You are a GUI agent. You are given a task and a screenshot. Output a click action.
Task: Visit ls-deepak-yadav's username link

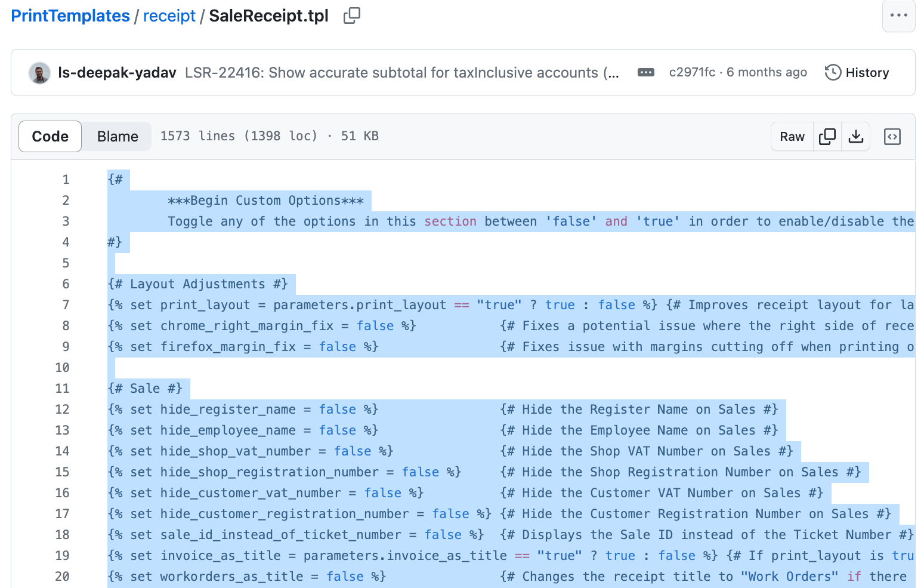click(117, 72)
